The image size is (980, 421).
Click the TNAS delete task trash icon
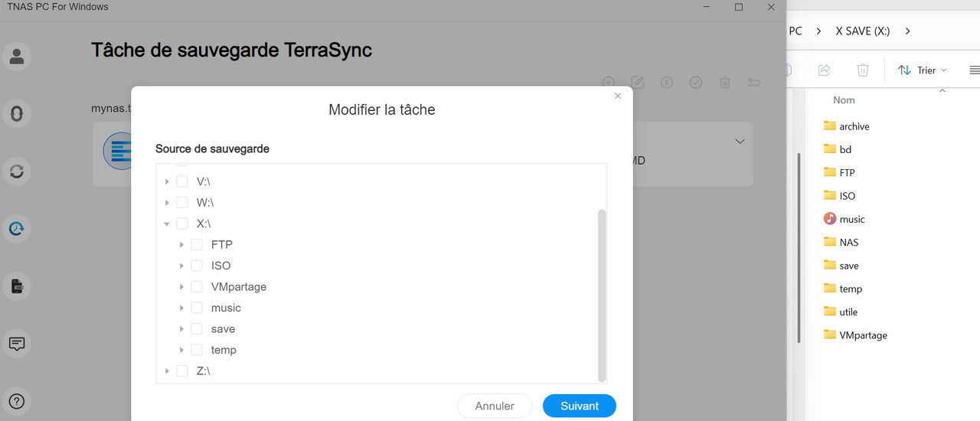click(725, 82)
